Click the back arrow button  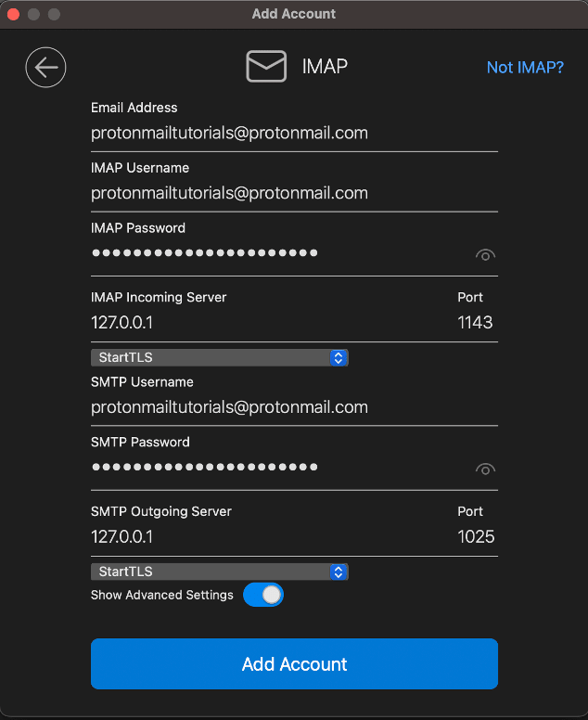[x=45, y=68]
